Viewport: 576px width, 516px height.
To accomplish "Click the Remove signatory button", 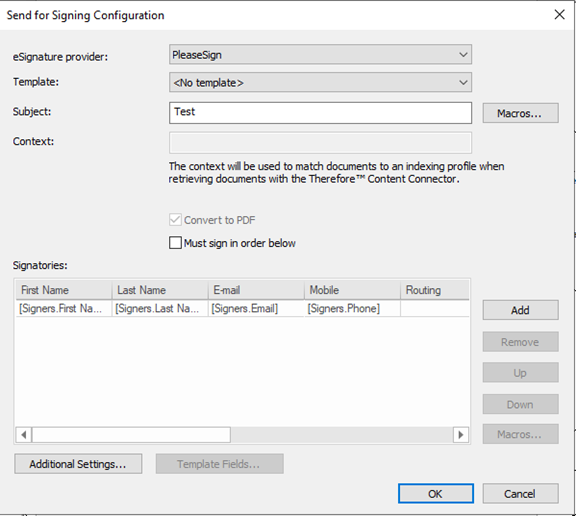I will pos(520,342).
